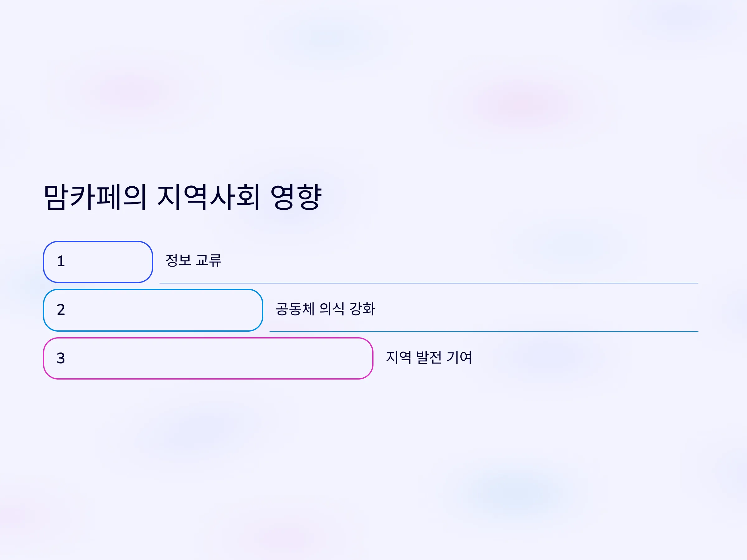Click the slide title 맘카페의 지역사회 영향
The height and width of the screenshot is (560, 747).
coord(183,198)
